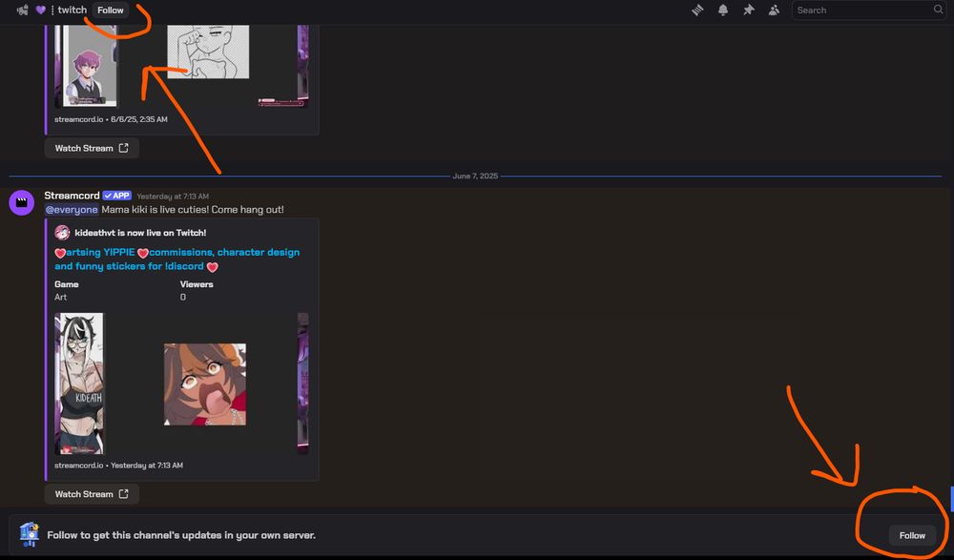The height and width of the screenshot is (560, 954).
Task: Click 'Follow to get this channel's updates' text
Action: coord(181,535)
